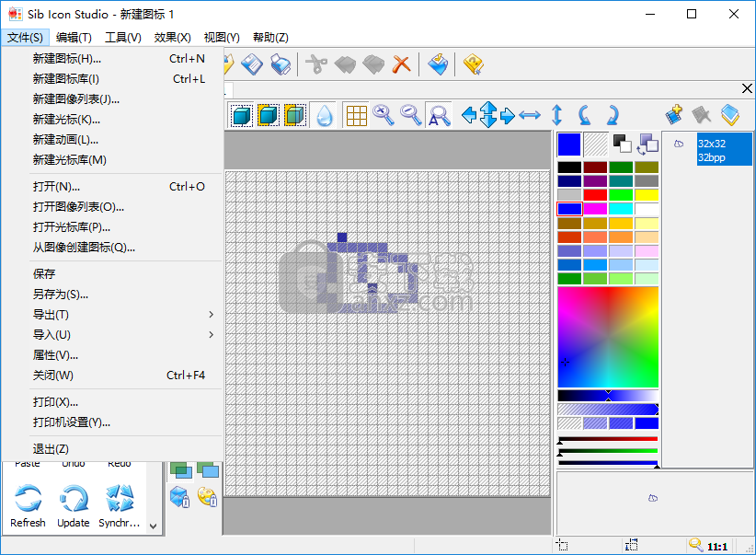756x555 pixels.
Task: Choose 从图像创建图标(Q)... menu entry
Action: pyautogui.click(x=125, y=248)
